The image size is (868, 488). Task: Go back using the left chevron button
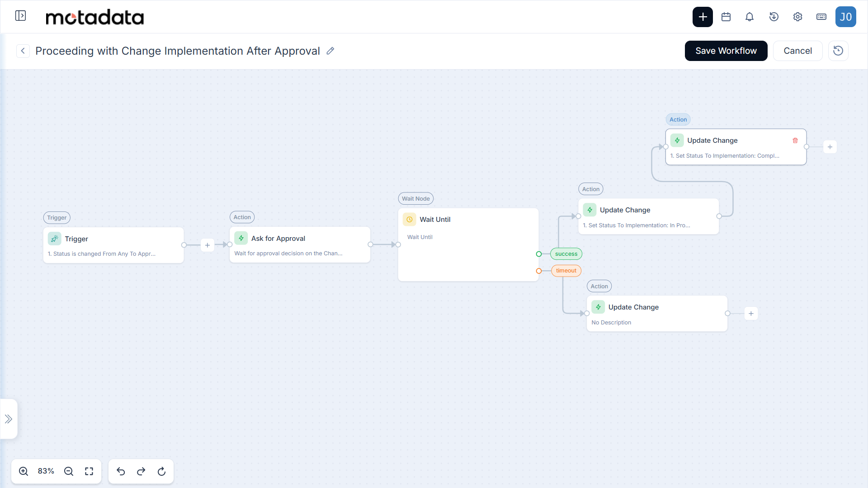click(x=23, y=51)
